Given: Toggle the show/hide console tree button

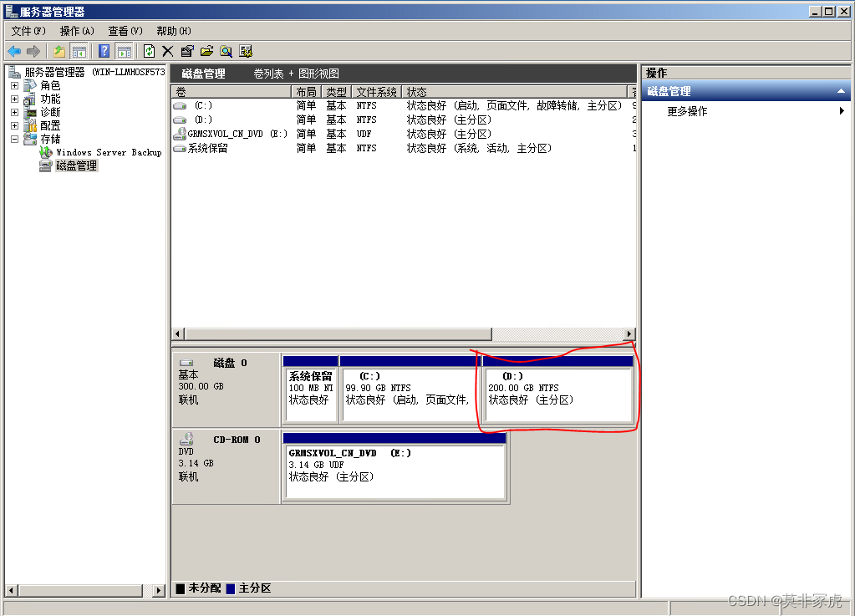Looking at the screenshot, I should (79, 51).
